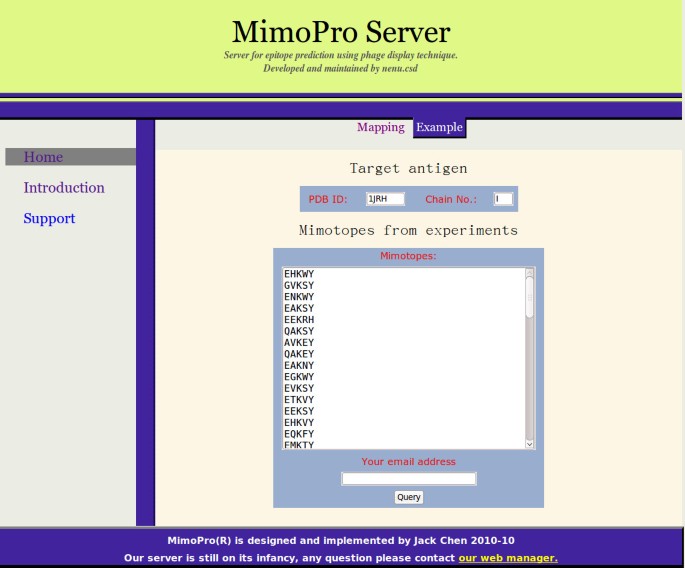Screen dimensions: 685x568
Task: Click the MimoPro Server page title
Action: 341,31
